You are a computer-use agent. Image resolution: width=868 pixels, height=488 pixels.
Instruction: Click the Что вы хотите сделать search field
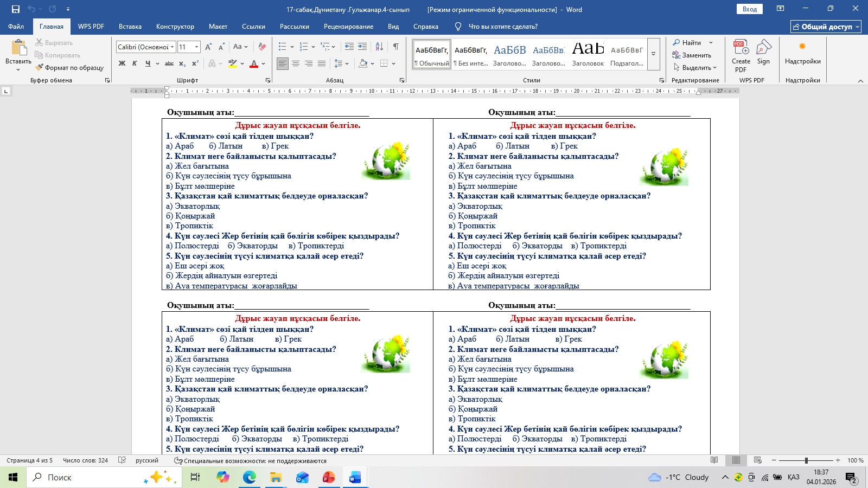[503, 27]
